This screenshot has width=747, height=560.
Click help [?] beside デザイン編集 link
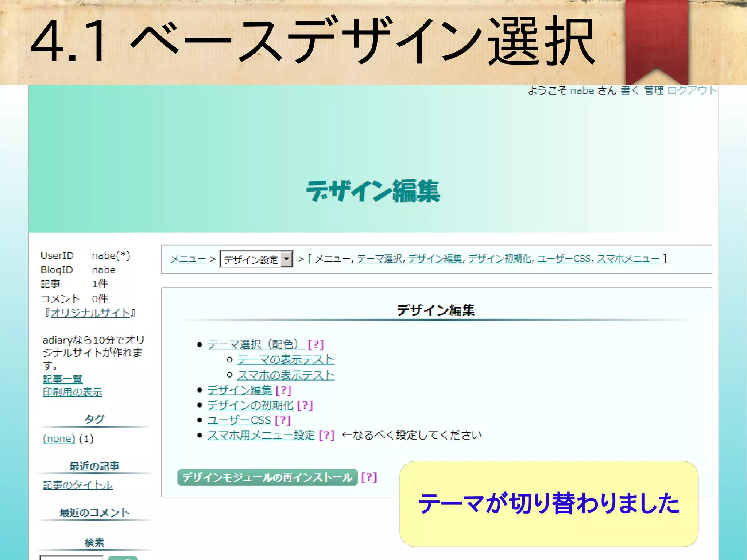tap(283, 390)
